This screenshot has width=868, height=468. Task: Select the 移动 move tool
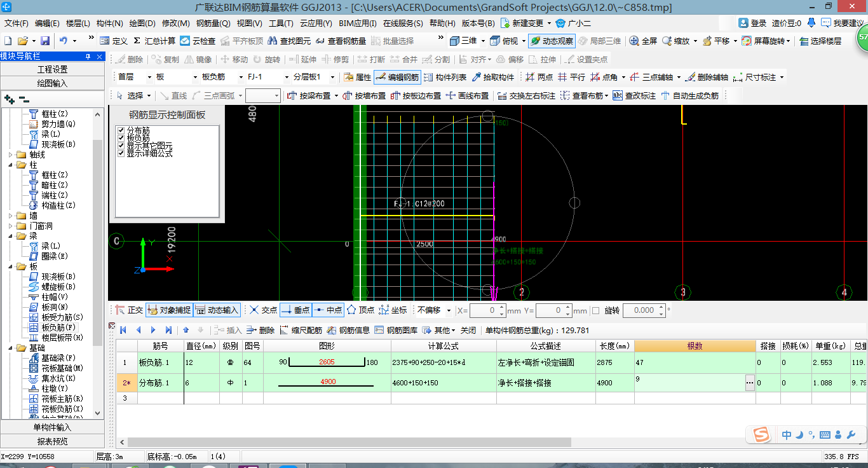[233, 59]
